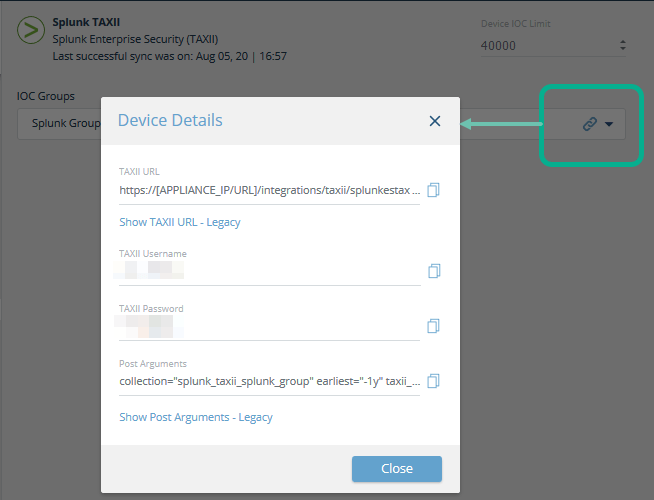Select the Splunk Group row text
The image size is (654, 500).
pyautogui.click(x=66, y=123)
